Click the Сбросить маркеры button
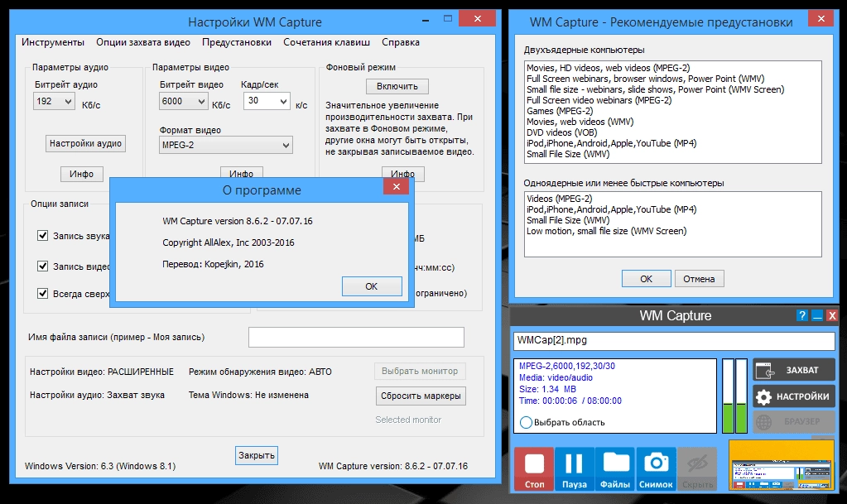This screenshot has height=504, width=847. pyautogui.click(x=421, y=396)
